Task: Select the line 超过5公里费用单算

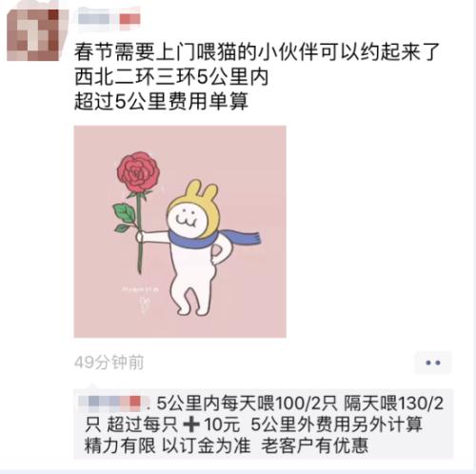Action: [x=161, y=102]
